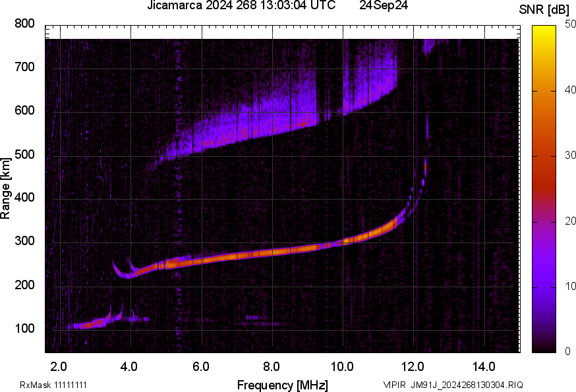Click the SNR color scale bar
This screenshot has height=392, width=576.
pos(544,189)
